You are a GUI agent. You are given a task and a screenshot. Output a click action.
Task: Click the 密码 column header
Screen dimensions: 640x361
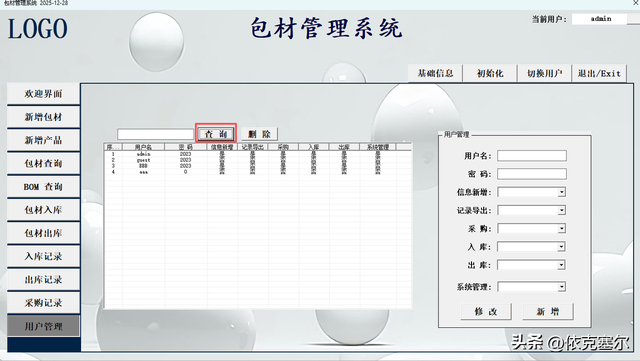tap(186, 147)
